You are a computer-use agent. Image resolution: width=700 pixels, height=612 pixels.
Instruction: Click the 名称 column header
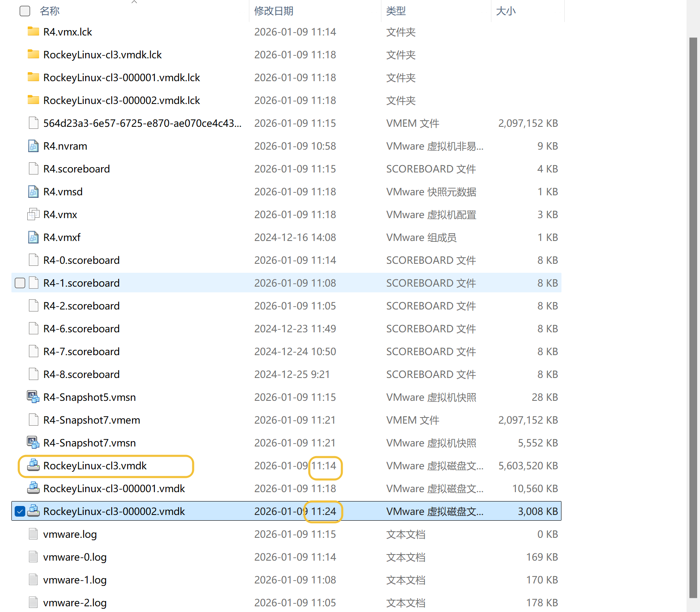[50, 11]
